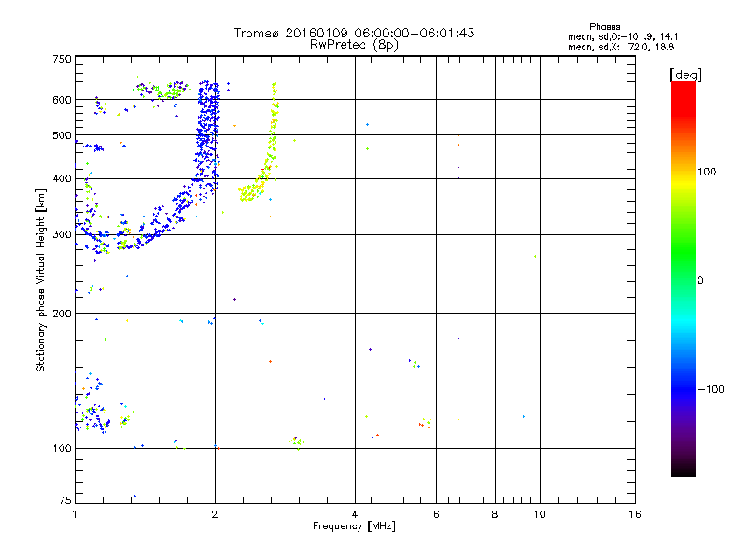Click the blue point cluster near 110 km, 1 MHz
The image size is (747, 560).
tap(92, 418)
